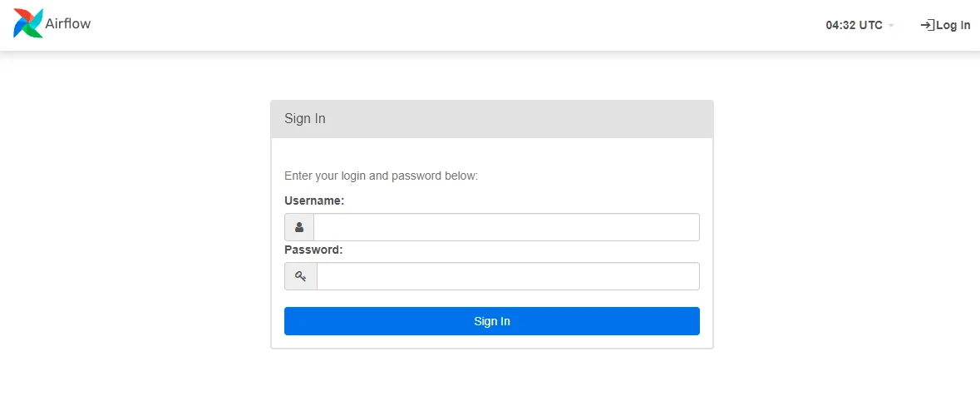
Task: Open the 04:32 UTC timezone dropdown
Action: tap(854, 25)
